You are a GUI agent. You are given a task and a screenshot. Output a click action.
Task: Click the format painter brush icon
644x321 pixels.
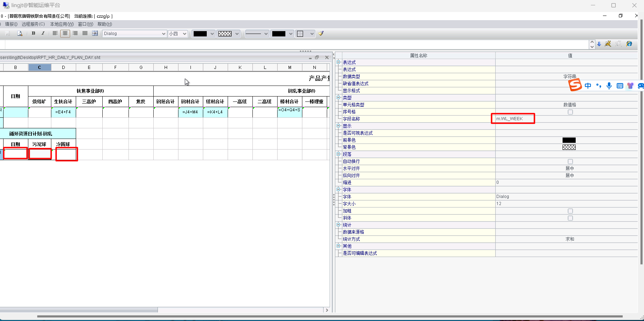tap(321, 34)
